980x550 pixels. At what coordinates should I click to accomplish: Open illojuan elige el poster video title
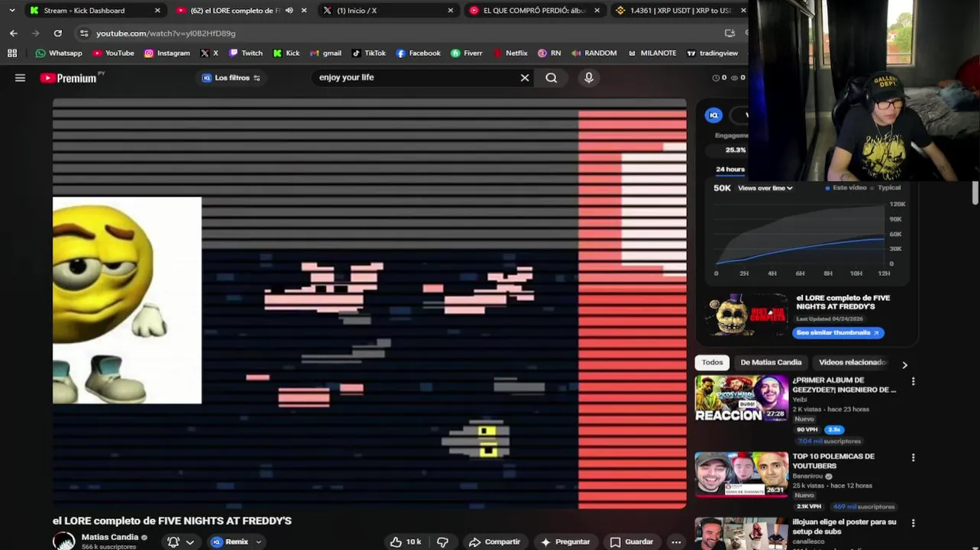(844, 526)
